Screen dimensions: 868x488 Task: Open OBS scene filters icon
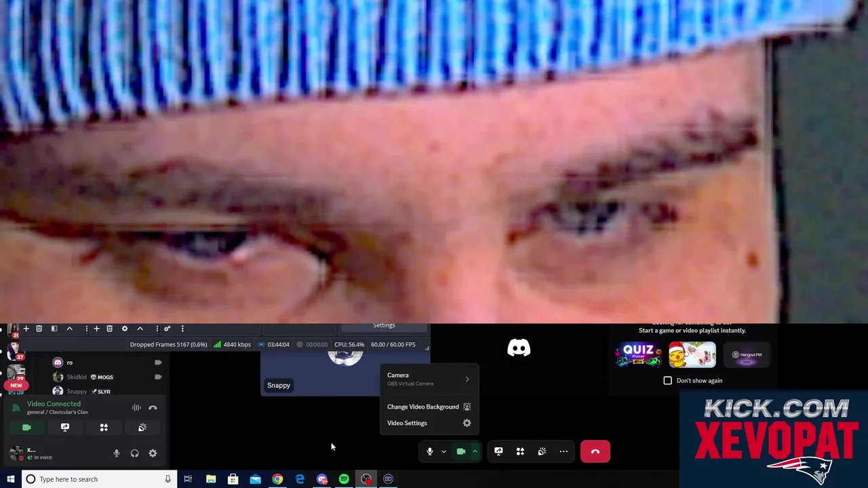tap(54, 329)
